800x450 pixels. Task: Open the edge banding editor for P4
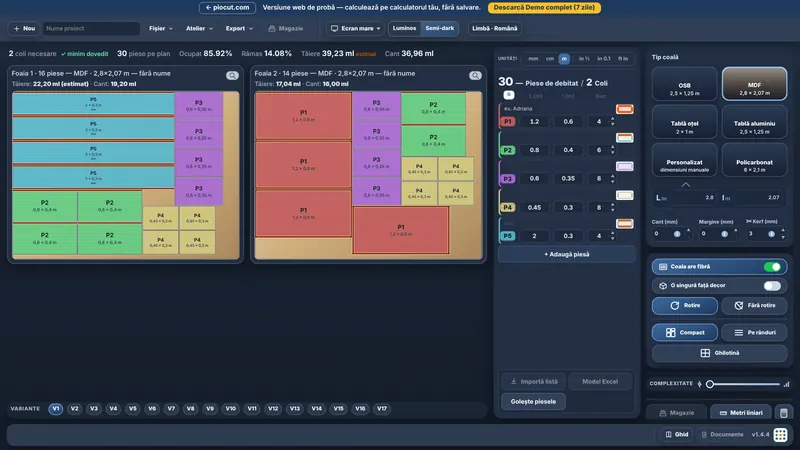(x=624, y=195)
